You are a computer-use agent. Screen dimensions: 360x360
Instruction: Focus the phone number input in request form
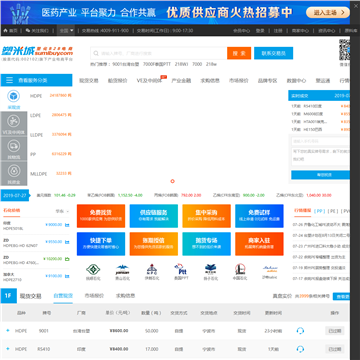click(x=320, y=141)
